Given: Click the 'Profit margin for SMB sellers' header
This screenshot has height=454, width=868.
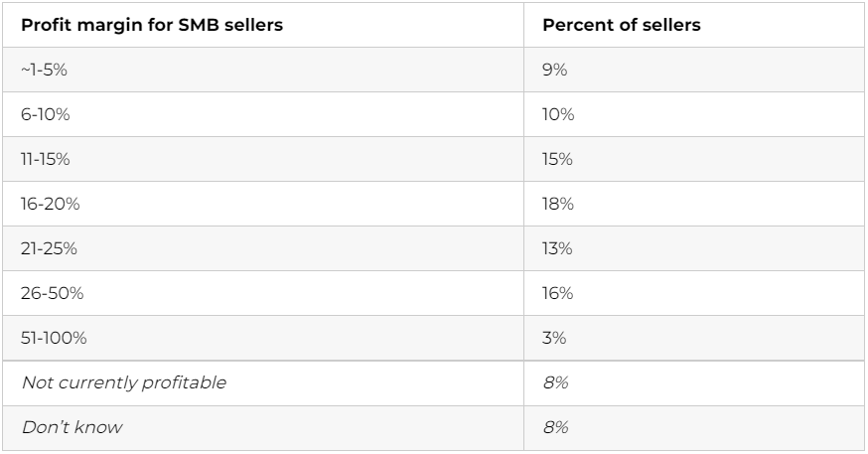Looking at the screenshot, I should coord(151,26).
